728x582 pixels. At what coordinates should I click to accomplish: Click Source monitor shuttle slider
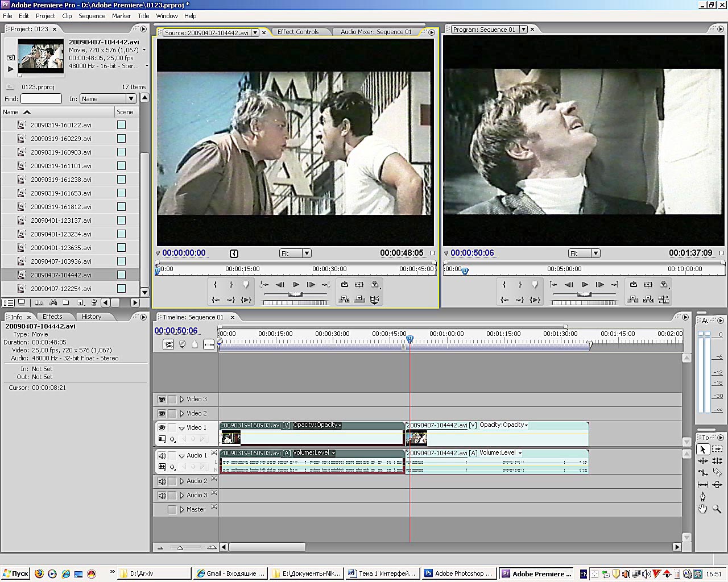pyautogui.click(x=295, y=294)
